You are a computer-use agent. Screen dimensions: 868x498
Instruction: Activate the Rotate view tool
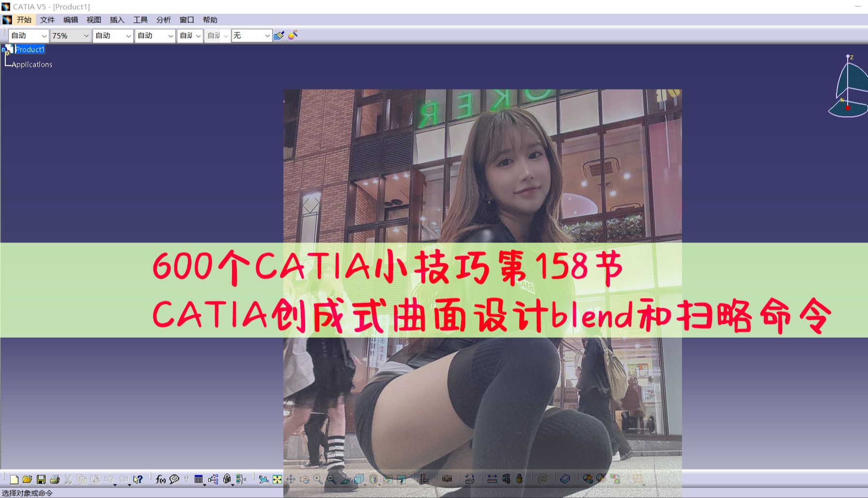pos(305,479)
